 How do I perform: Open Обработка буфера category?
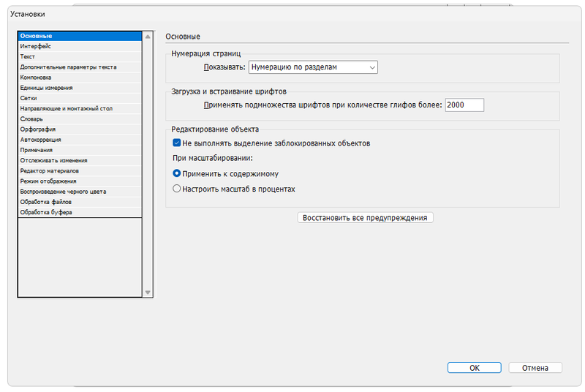(80, 212)
